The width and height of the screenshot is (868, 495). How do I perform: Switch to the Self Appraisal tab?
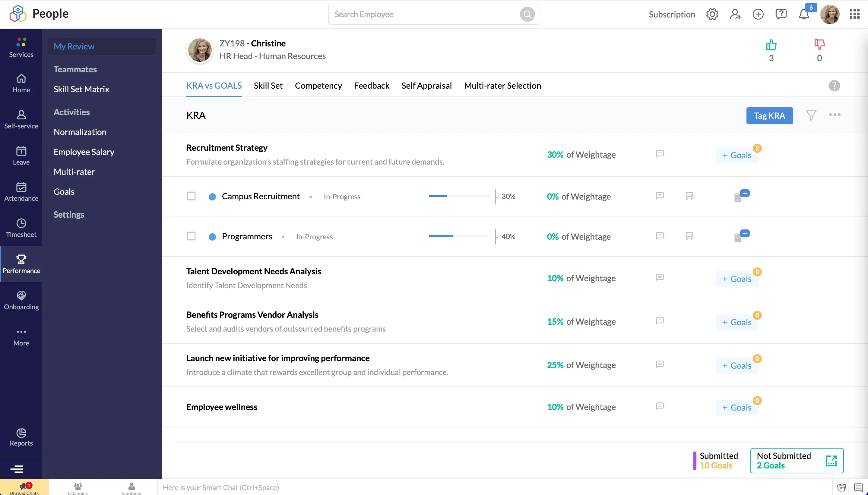pos(426,86)
